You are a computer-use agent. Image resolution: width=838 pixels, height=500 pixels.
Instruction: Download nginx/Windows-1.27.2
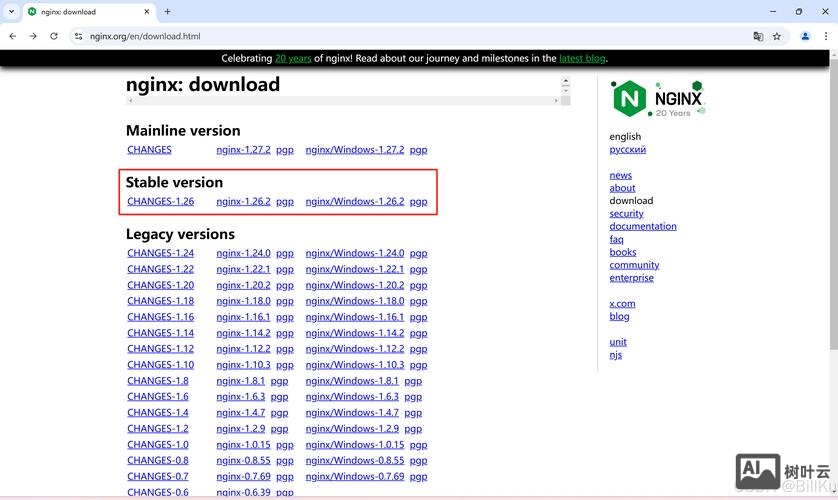pos(355,150)
